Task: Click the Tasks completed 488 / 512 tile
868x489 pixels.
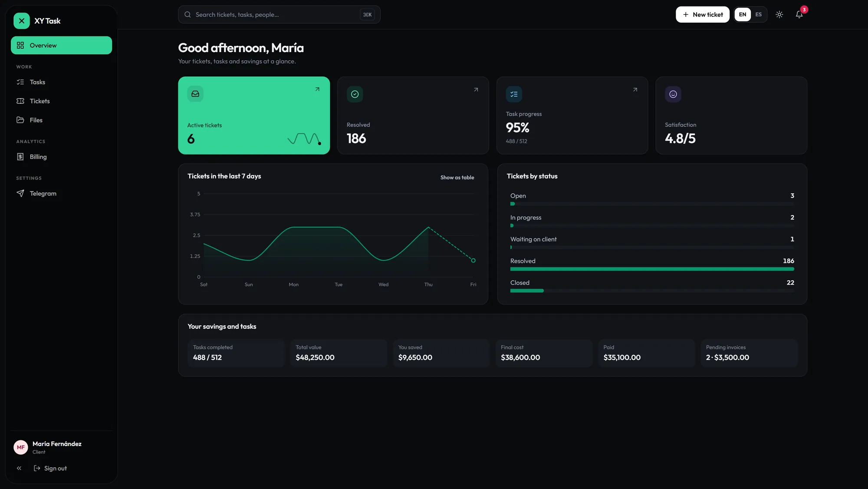Action: pos(236,353)
